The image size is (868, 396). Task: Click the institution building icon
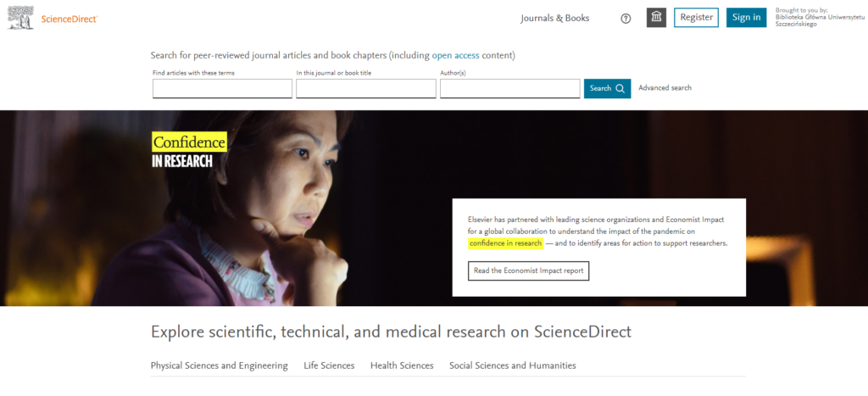(x=657, y=18)
